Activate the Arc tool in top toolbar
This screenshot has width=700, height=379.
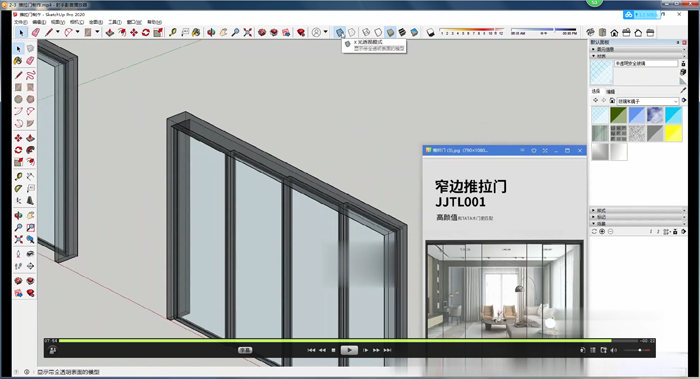(68, 33)
